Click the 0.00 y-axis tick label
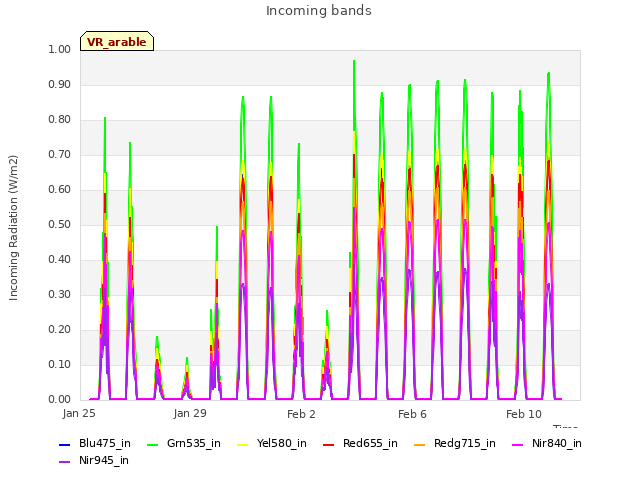Screen dimensions: 640x480 pos(60,400)
